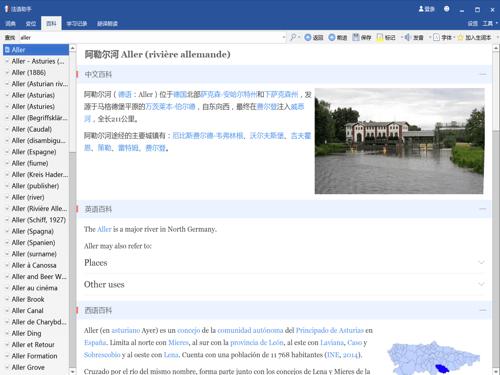Click the back (返回) arrow icon
This screenshot has width=500, height=375.
pyautogui.click(x=308, y=37)
